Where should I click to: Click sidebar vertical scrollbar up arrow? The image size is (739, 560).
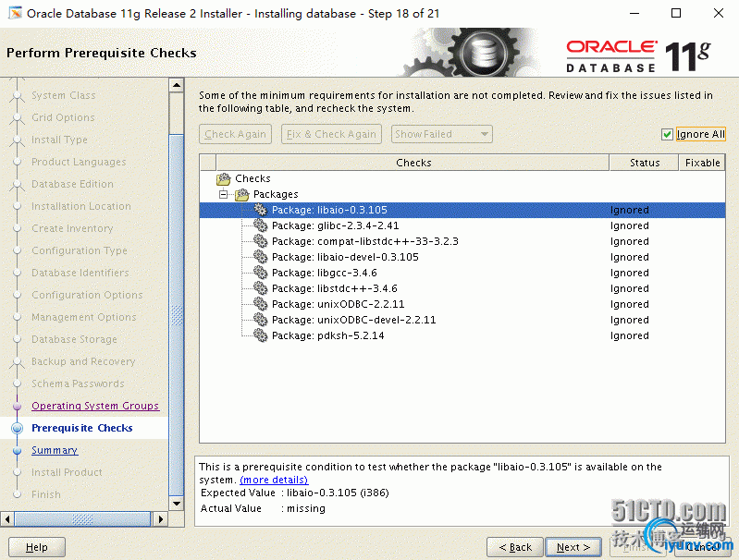(x=177, y=85)
